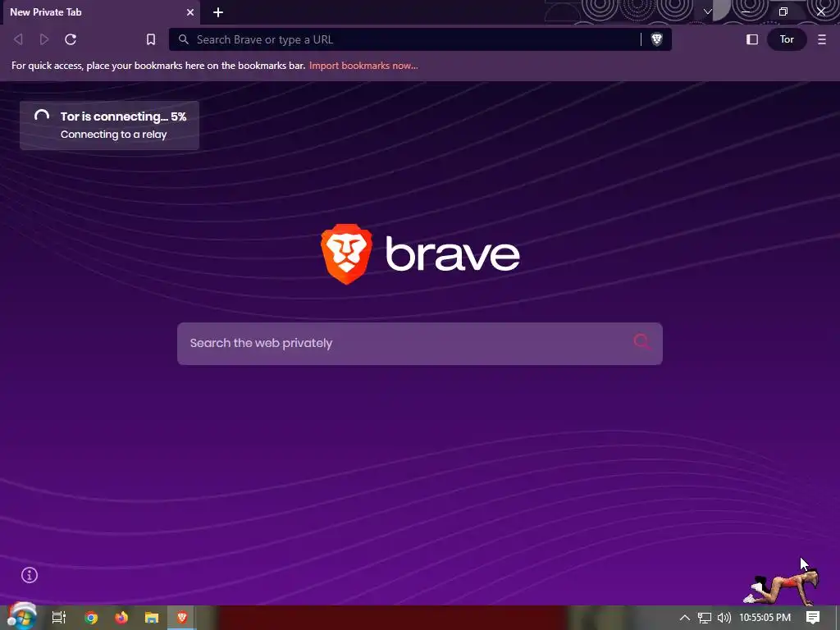
Task: Show hidden system tray icons chevron
Action: click(x=685, y=618)
